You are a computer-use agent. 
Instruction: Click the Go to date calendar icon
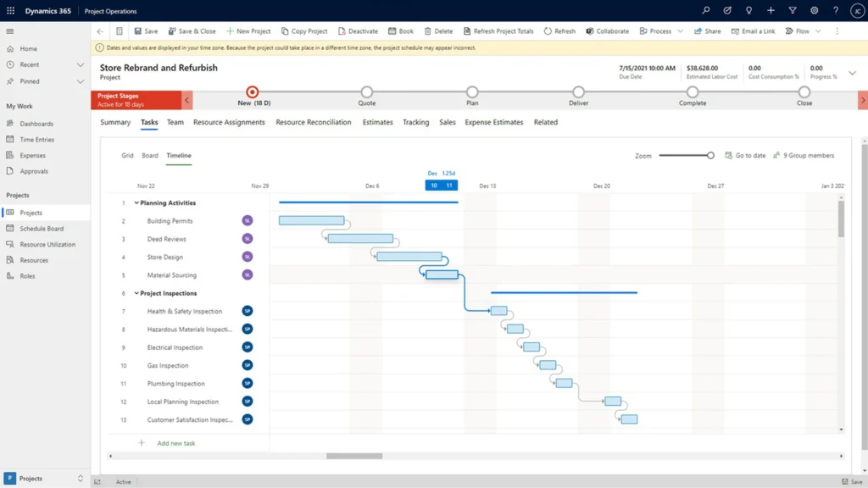click(729, 156)
